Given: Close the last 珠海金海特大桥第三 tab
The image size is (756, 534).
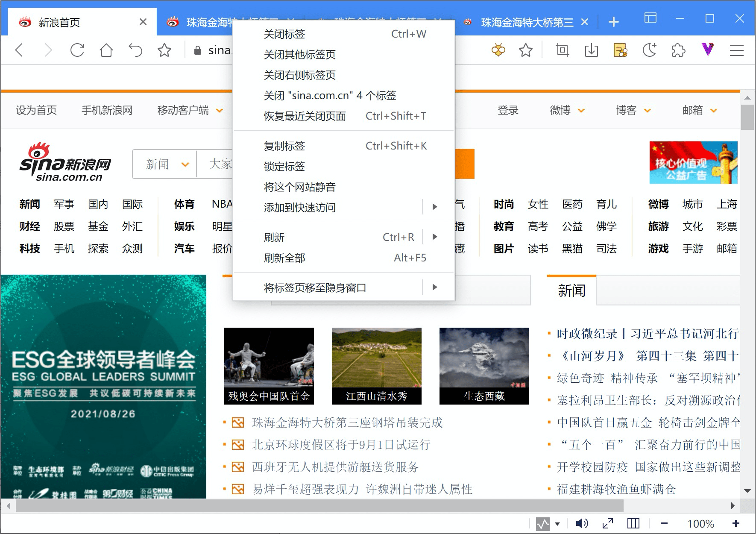Looking at the screenshot, I should pyautogui.click(x=585, y=22).
